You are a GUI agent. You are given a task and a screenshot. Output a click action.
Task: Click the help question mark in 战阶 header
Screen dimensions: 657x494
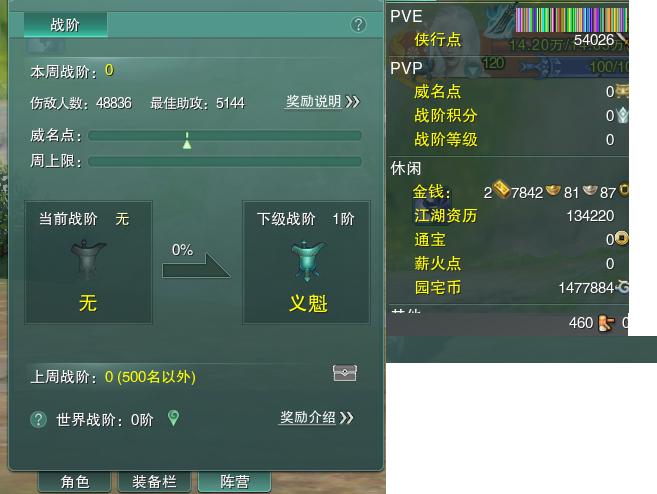358,25
